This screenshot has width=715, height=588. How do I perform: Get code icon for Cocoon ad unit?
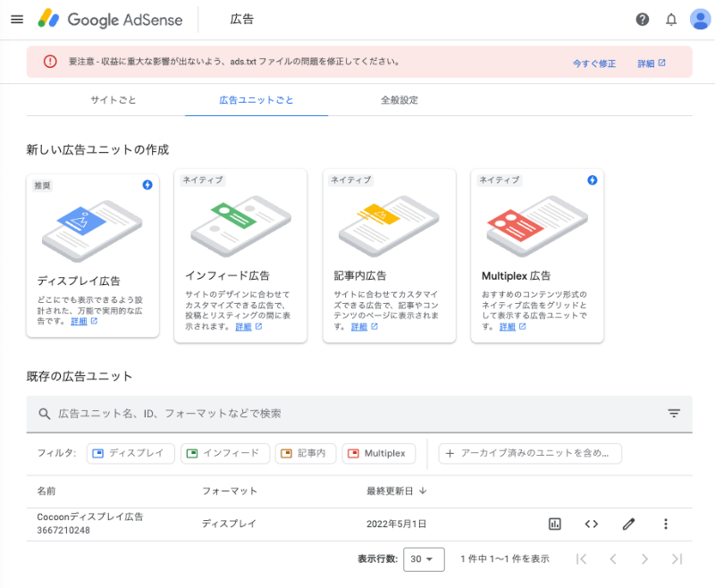[x=592, y=525]
